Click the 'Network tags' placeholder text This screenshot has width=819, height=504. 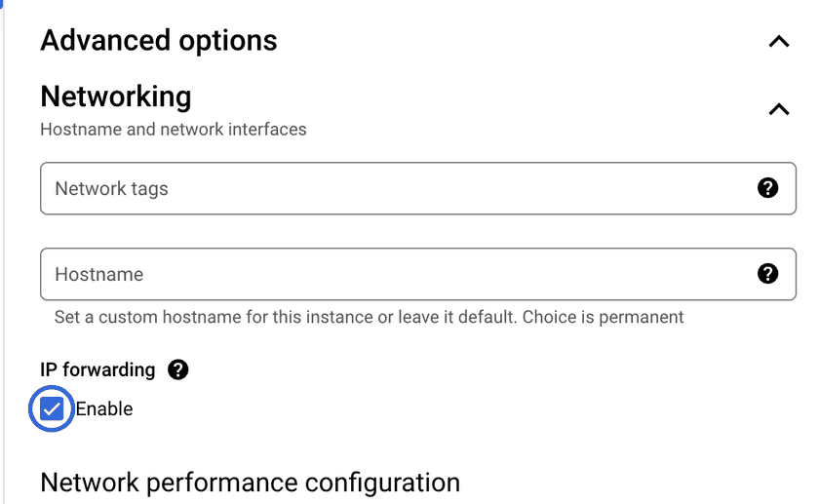111,188
